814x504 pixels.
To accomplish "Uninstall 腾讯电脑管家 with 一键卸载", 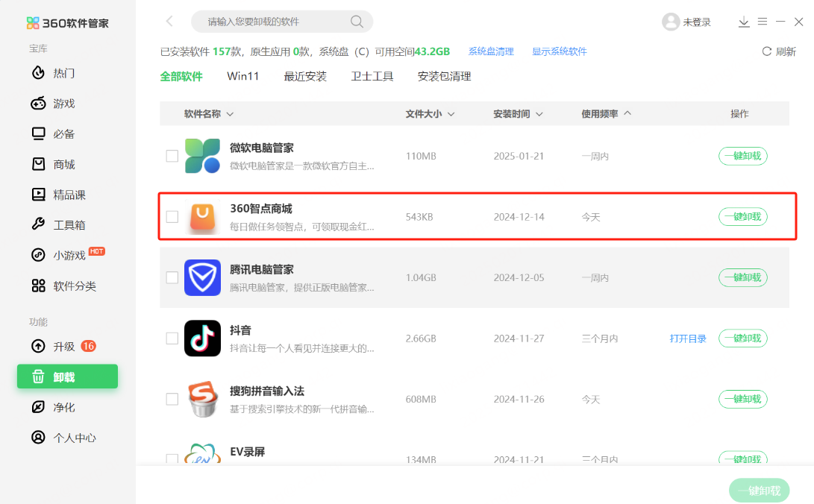I will [743, 277].
